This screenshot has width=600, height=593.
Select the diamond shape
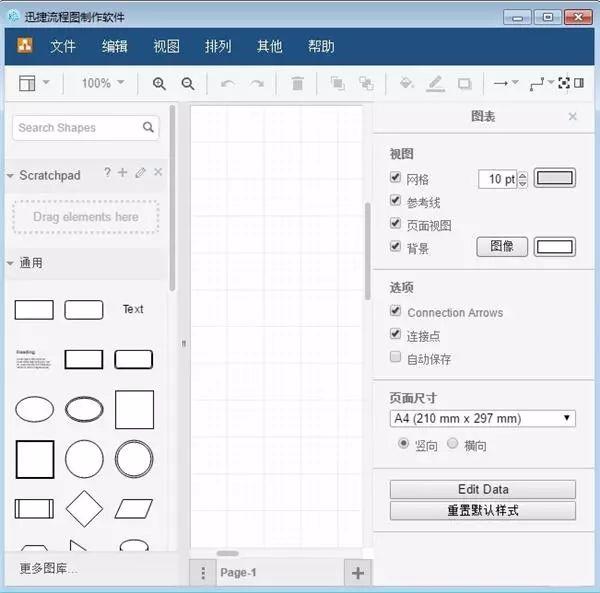pyautogui.click(x=84, y=509)
